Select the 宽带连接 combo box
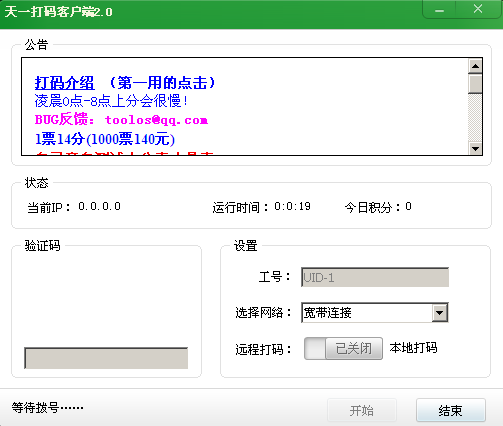Viewport: 503px width, 426px height. pyautogui.click(x=375, y=313)
